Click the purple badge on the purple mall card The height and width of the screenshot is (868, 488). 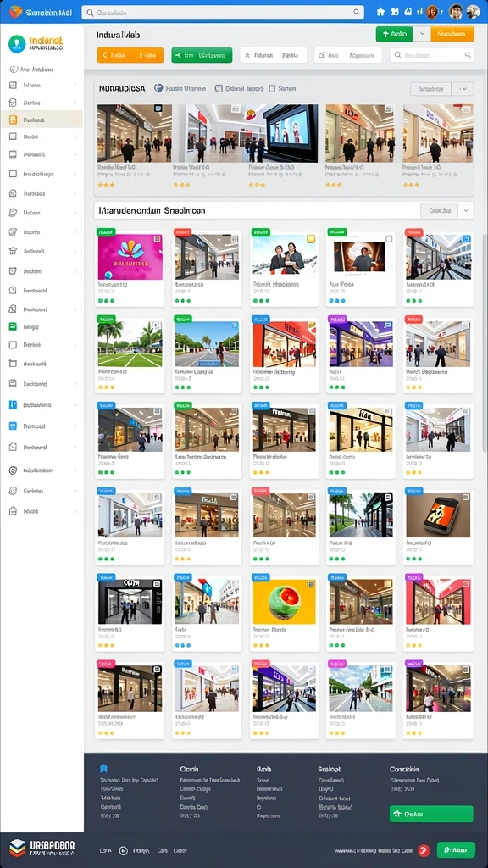(337, 320)
